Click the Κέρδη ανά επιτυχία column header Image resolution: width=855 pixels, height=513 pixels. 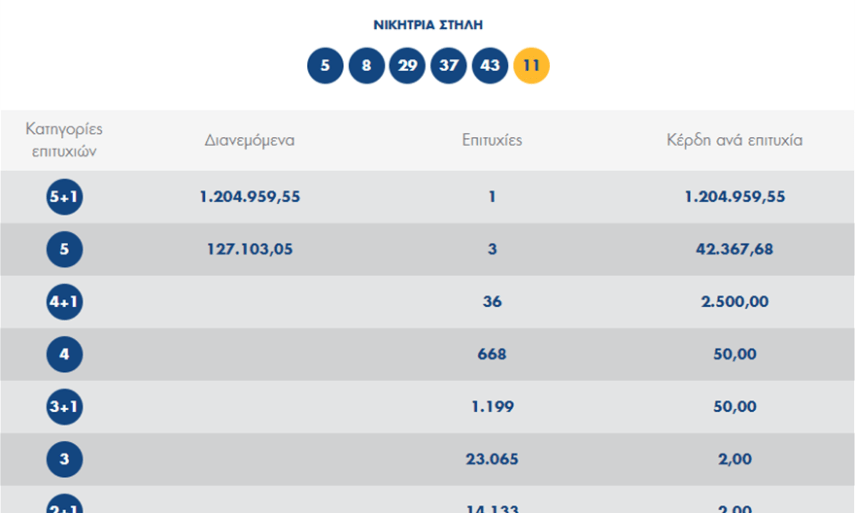[x=734, y=140]
